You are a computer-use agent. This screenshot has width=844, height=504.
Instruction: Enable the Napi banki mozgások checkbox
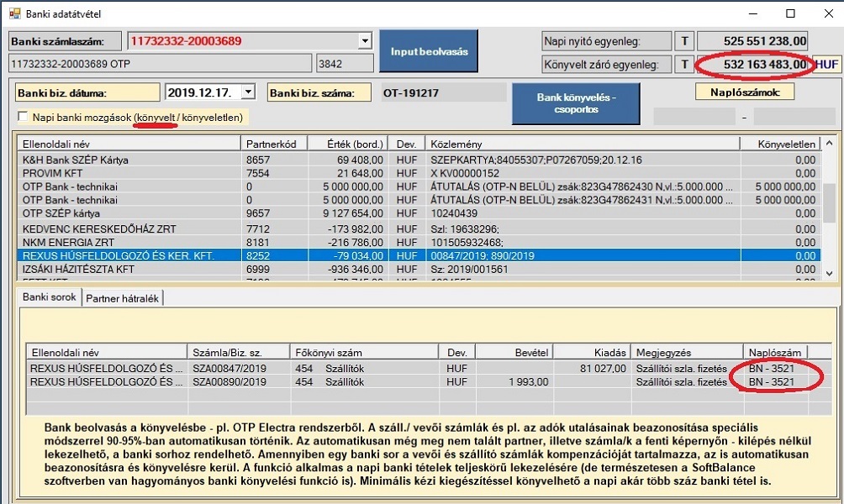(x=23, y=118)
